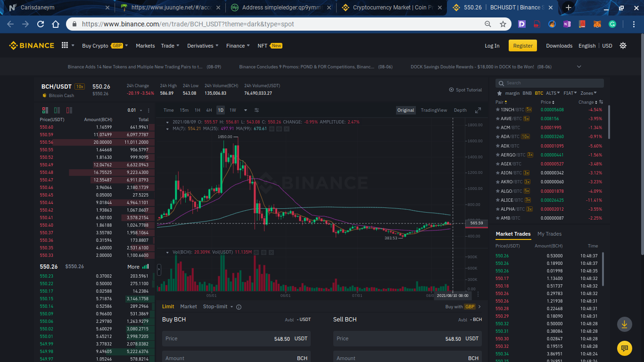Swap Change column to volume display
The width and height of the screenshot is (644, 362).
coord(601,102)
